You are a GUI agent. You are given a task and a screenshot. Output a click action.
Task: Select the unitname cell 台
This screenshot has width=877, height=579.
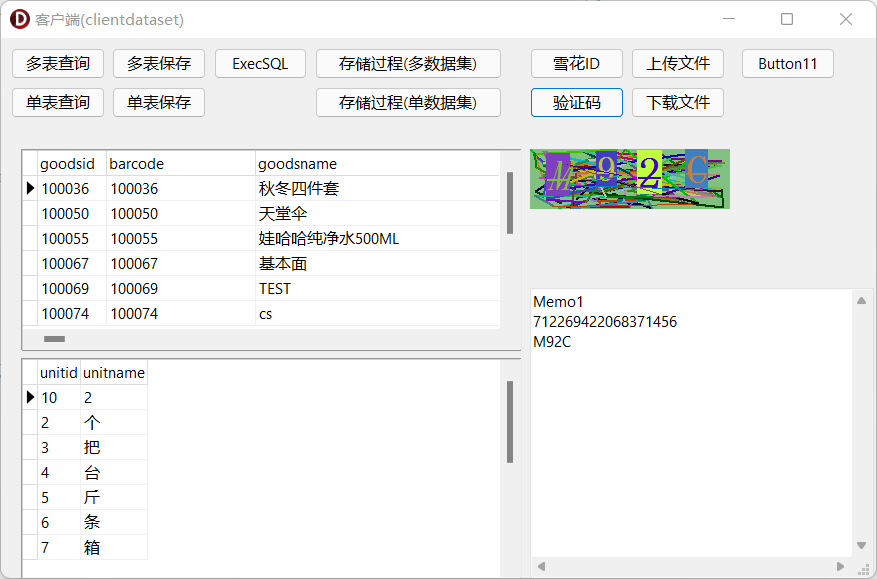point(114,473)
